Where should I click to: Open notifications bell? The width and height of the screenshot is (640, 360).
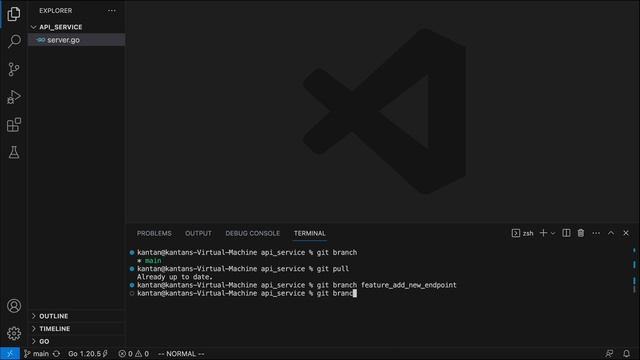627,354
